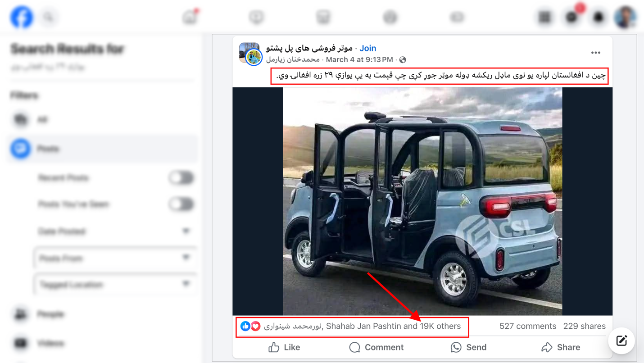Toggle the Recent Posts switch
644x363 pixels.
coord(181,178)
